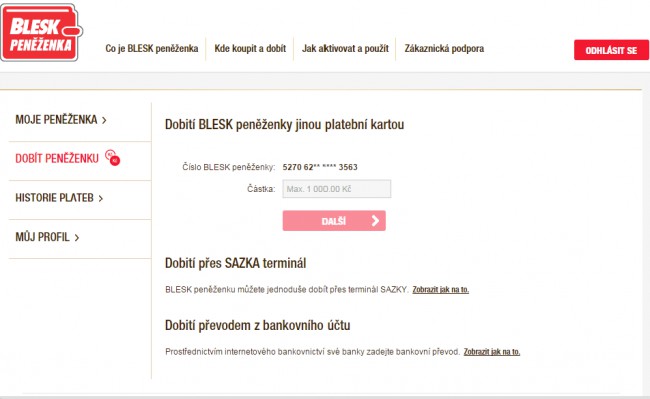Viewport: 650px width, 399px height.
Task: Focus the Částka amount input field
Action: 337,189
